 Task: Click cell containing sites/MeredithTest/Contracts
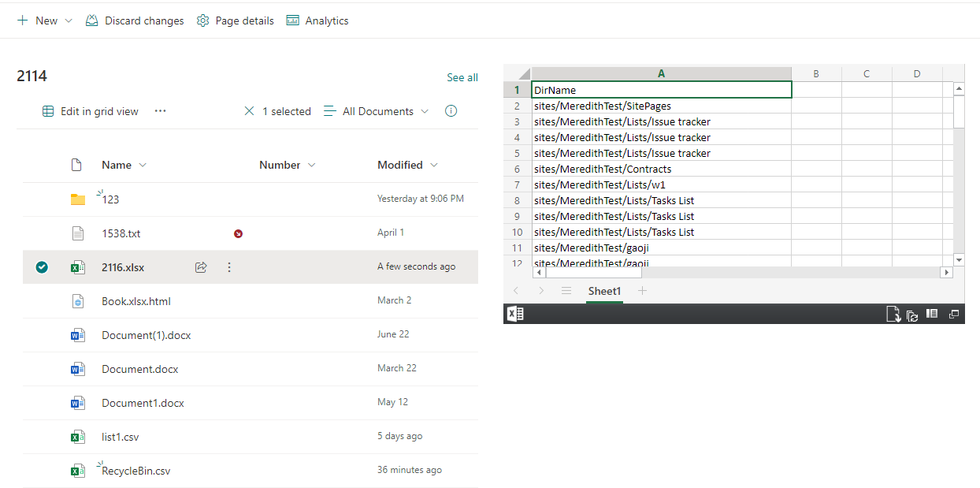[x=661, y=169]
